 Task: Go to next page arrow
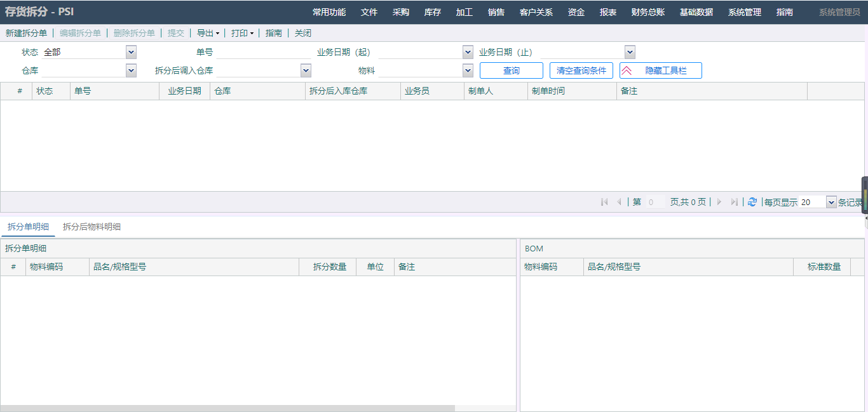719,202
